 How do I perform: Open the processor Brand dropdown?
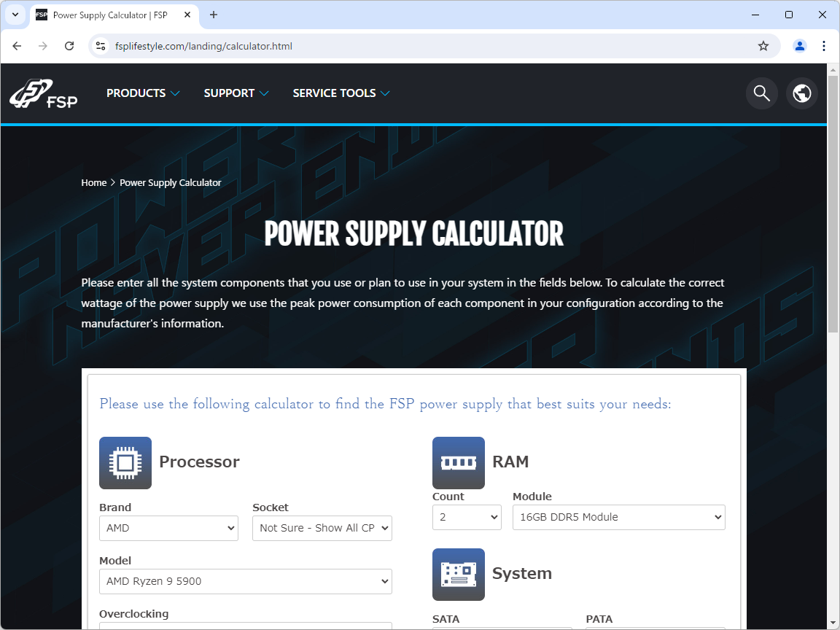168,528
